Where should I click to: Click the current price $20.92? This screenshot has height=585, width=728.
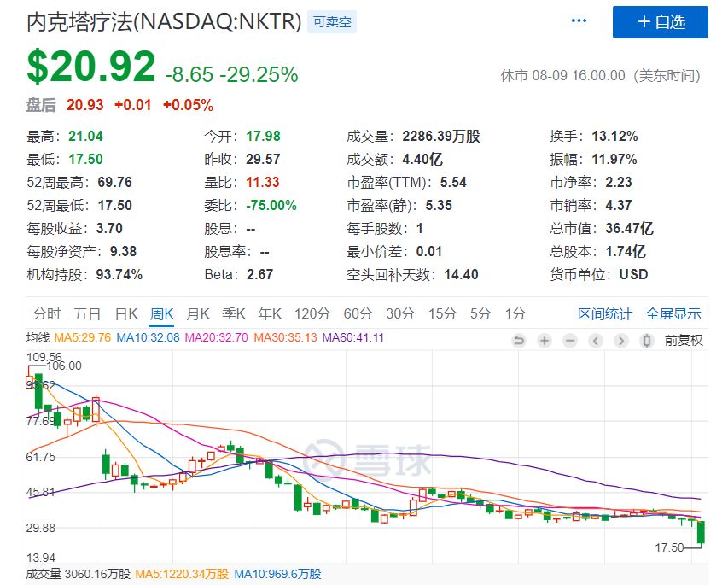pos(91,67)
